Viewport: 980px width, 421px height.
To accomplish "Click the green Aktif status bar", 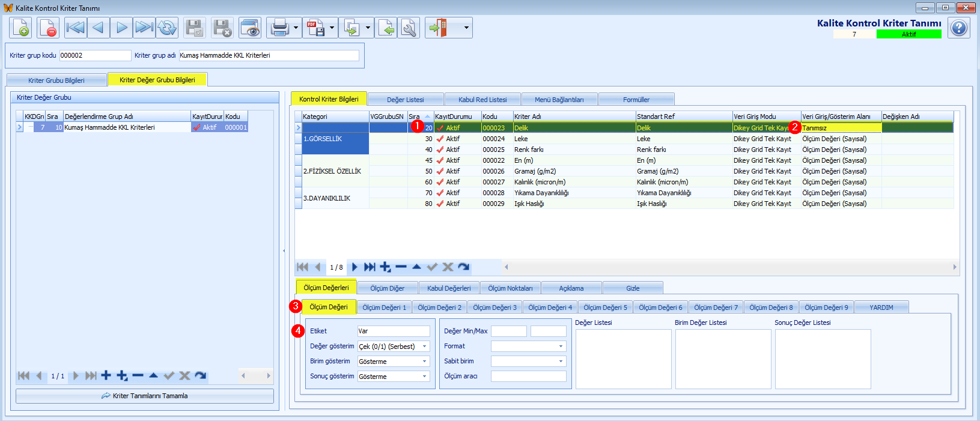I will pyautogui.click(x=908, y=34).
